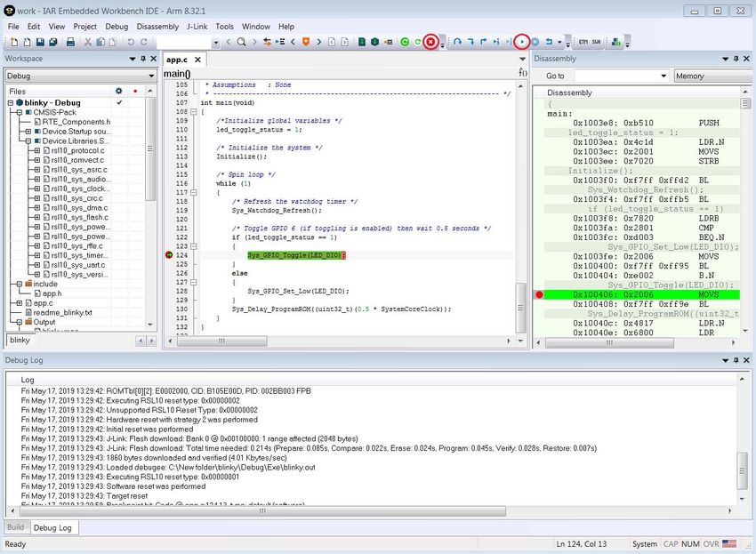The width and height of the screenshot is (756, 554).
Task: Toggle the Debug Log panel pin
Action: [736, 360]
